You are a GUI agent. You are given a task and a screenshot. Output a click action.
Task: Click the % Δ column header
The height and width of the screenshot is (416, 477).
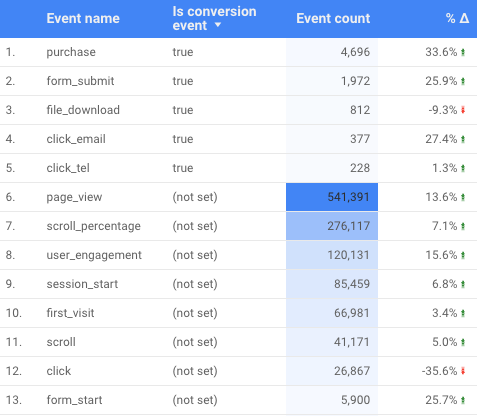click(457, 18)
